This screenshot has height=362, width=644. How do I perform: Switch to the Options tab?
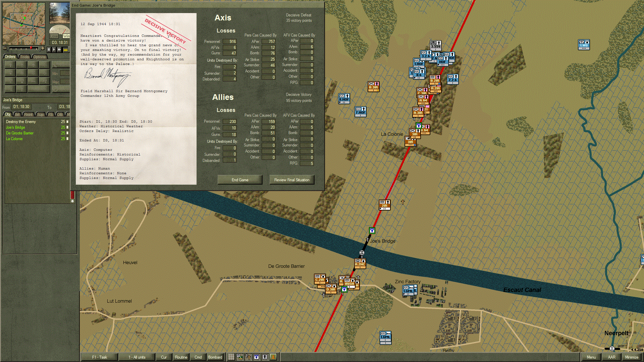tap(39, 57)
